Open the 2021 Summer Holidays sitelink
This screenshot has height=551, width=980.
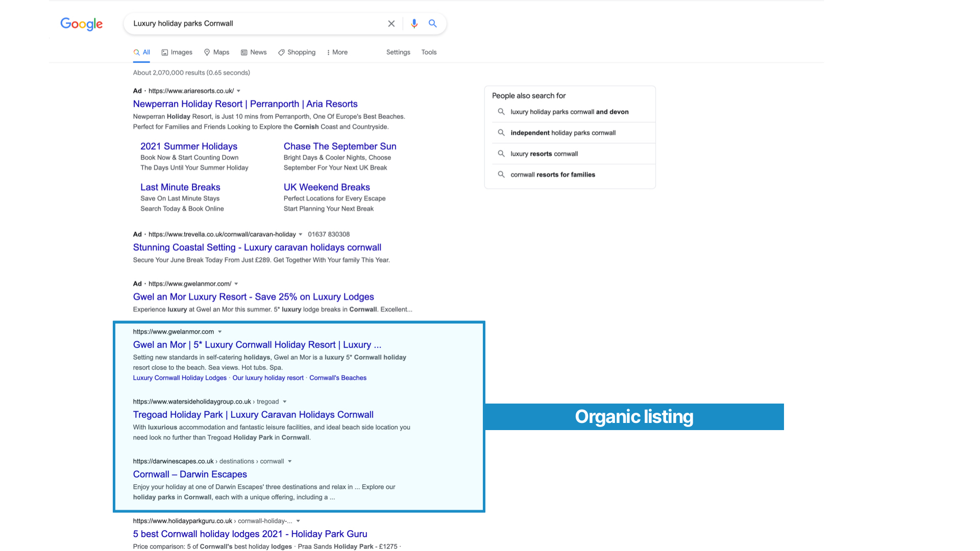(x=189, y=146)
